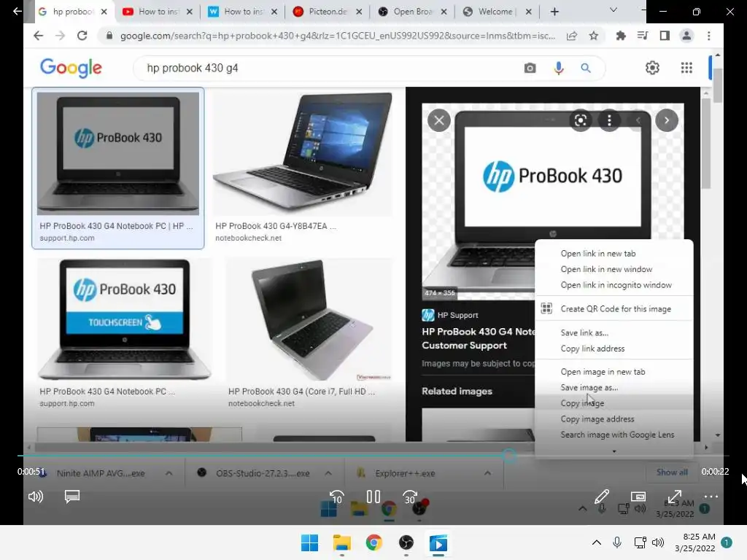747x560 pixels.
Task: Toggle the Chrome side panel icon
Action: tap(665, 36)
